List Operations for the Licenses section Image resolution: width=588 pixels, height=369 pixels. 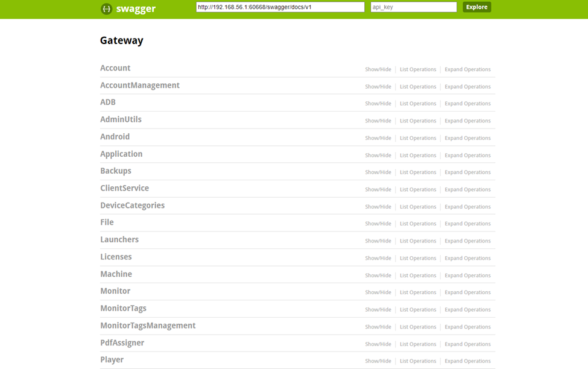click(x=418, y=258)
